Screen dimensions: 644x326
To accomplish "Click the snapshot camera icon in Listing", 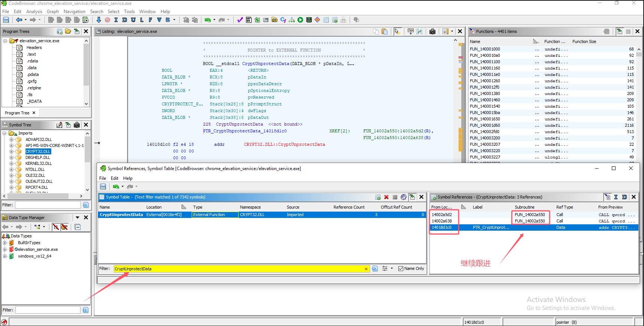I will (432, 31).
